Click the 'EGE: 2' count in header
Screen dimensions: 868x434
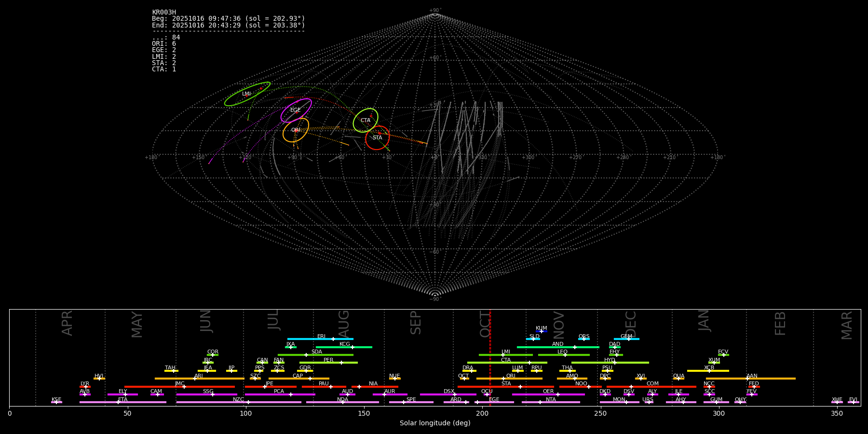click(x=164, y=50)
